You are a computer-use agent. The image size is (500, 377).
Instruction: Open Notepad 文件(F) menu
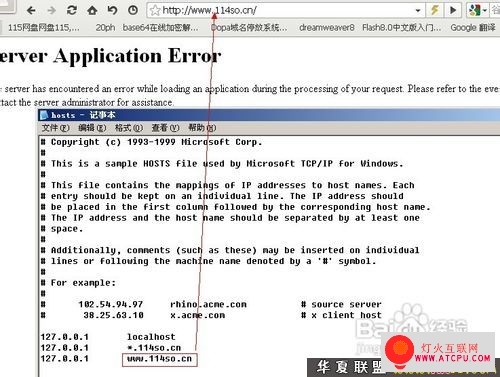(55, 128)
